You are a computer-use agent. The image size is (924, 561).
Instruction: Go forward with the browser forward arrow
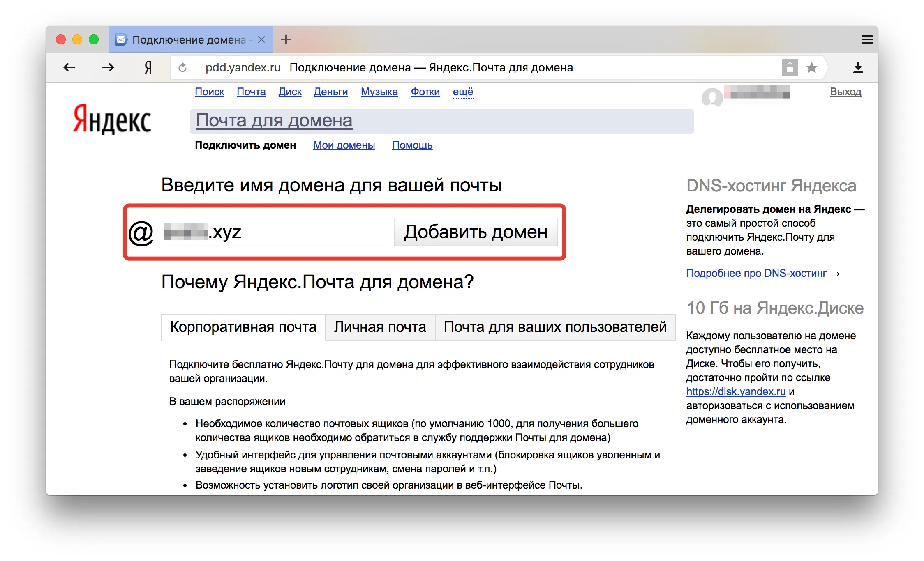(108, 67)
